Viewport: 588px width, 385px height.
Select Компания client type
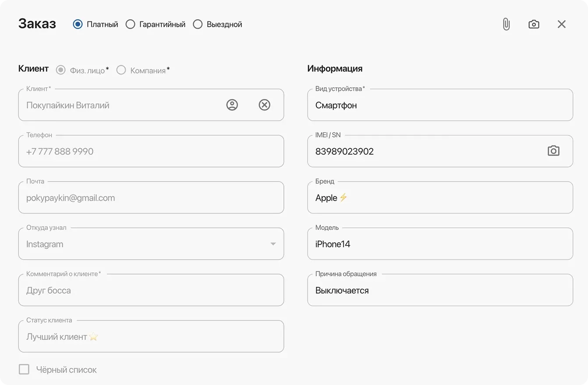121,70
